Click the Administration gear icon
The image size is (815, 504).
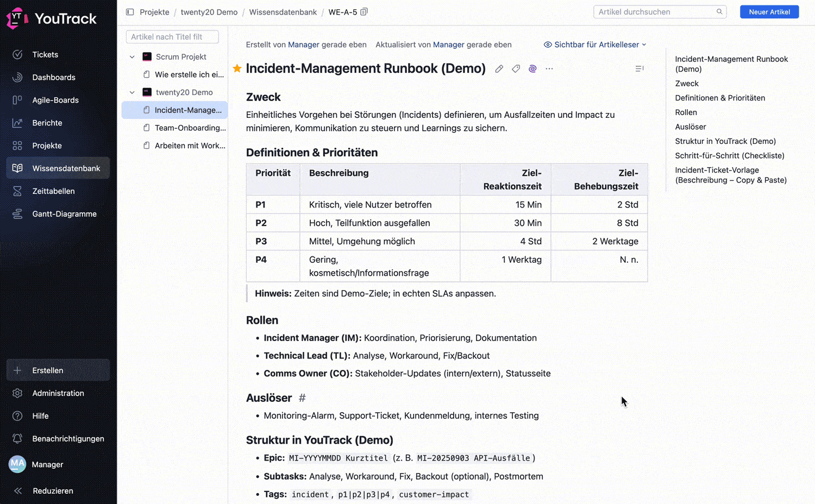point(17,393)
